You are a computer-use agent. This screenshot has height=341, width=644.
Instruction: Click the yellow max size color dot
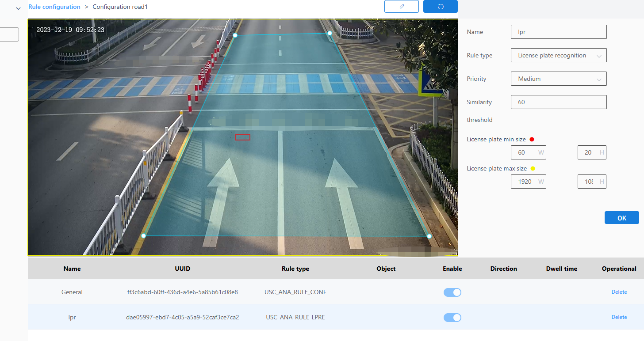click(533, 169)
